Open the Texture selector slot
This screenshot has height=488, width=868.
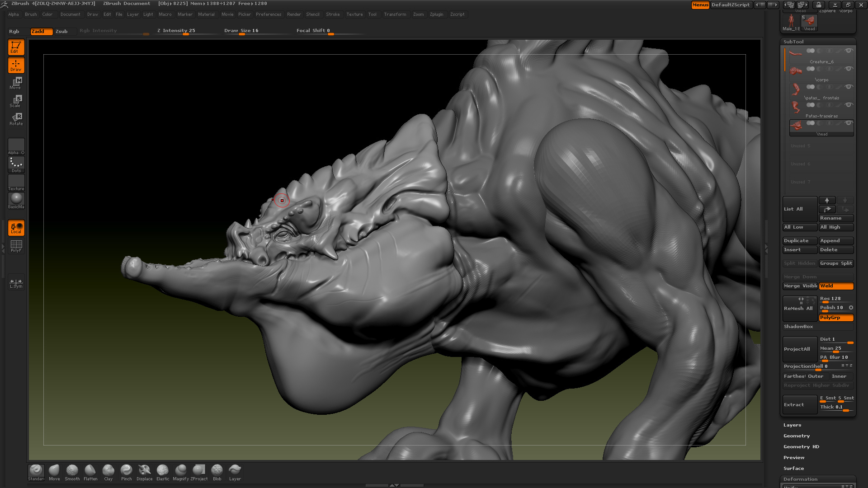coord(16,183)
